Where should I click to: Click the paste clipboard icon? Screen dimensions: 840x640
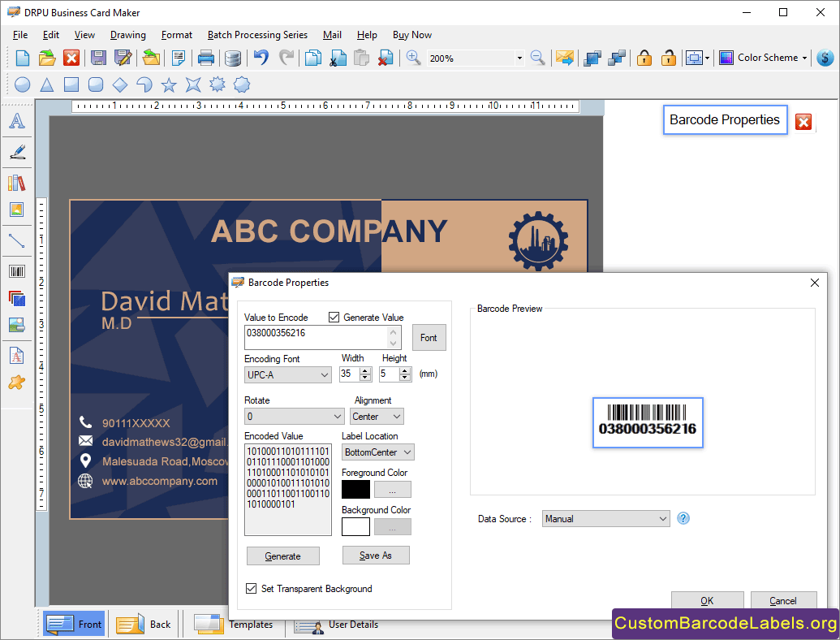coord(362,58)
